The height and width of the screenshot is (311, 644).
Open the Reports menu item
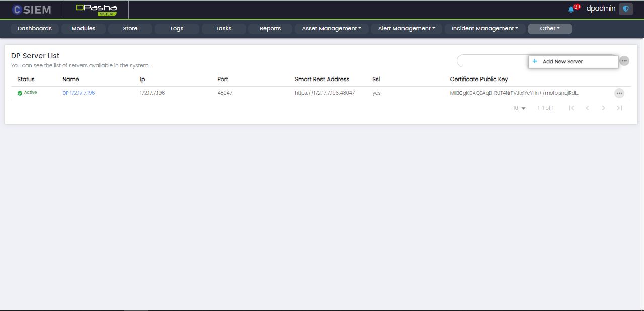point(270,29)
